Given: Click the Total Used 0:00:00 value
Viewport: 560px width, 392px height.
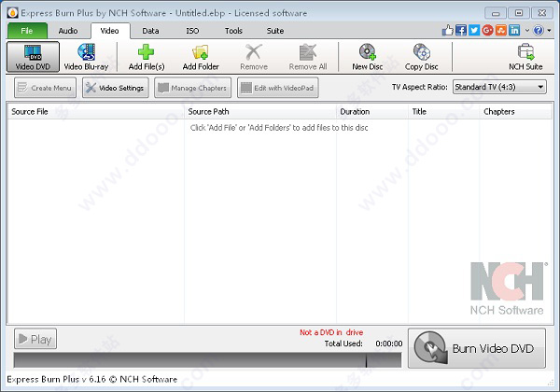Looking at the screenshot, I should (x=389, y=343).
